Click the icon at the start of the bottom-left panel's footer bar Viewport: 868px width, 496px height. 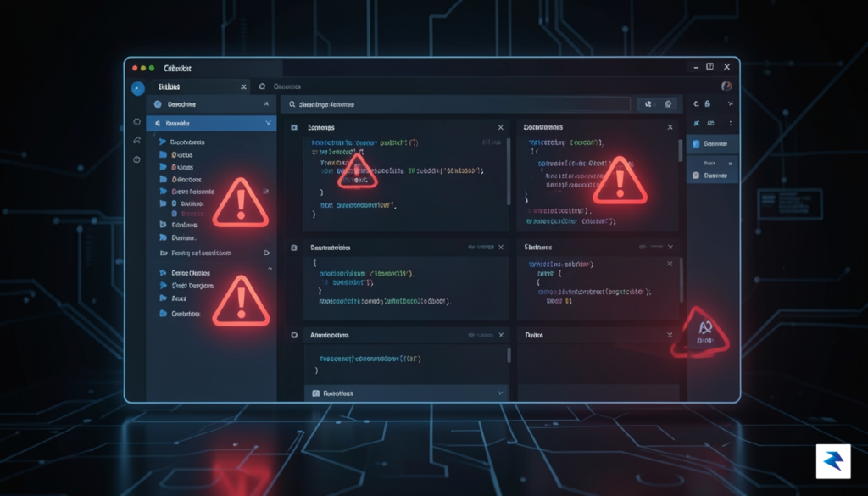click(x=315, y=393)
